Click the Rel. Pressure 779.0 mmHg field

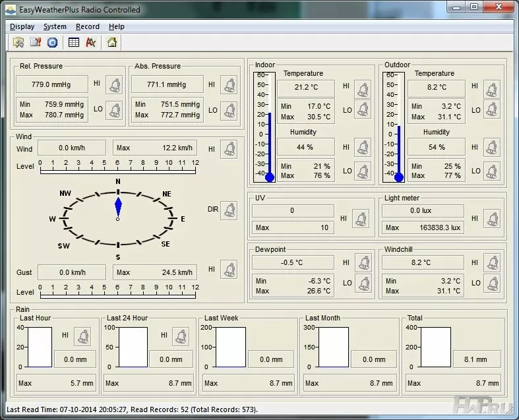(52, 85)
